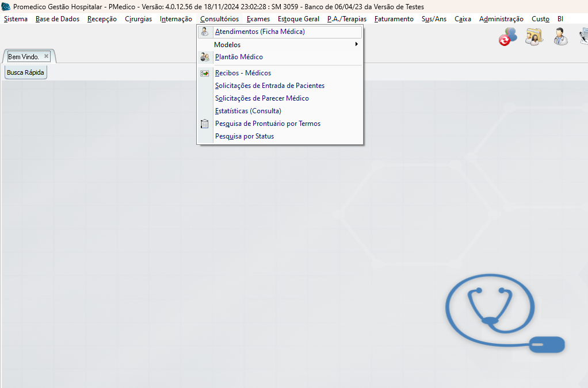
Task: Click the doctor icon in the toolbar
Action: (560, 37)
